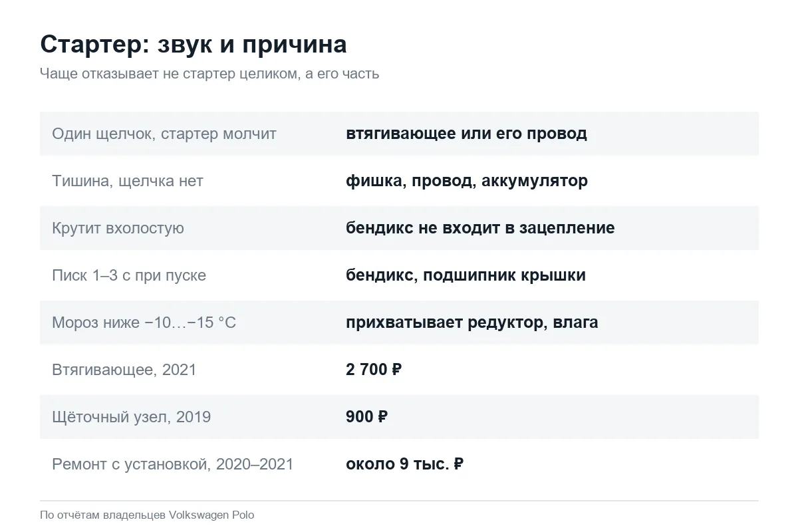This screenshot has width=798, height=532.
Task: Click the label "Щёточный узел, 2019"
Action: pos(132,417)
